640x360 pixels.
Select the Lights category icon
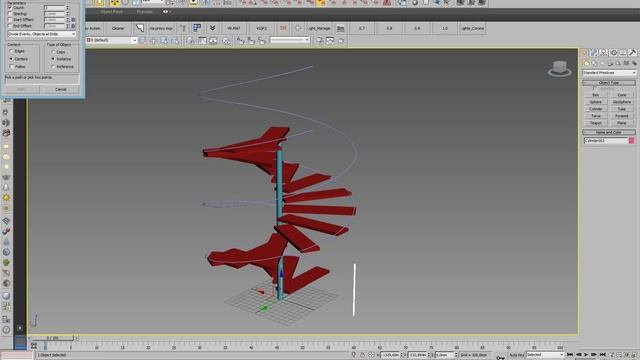[x=602, y=63]
